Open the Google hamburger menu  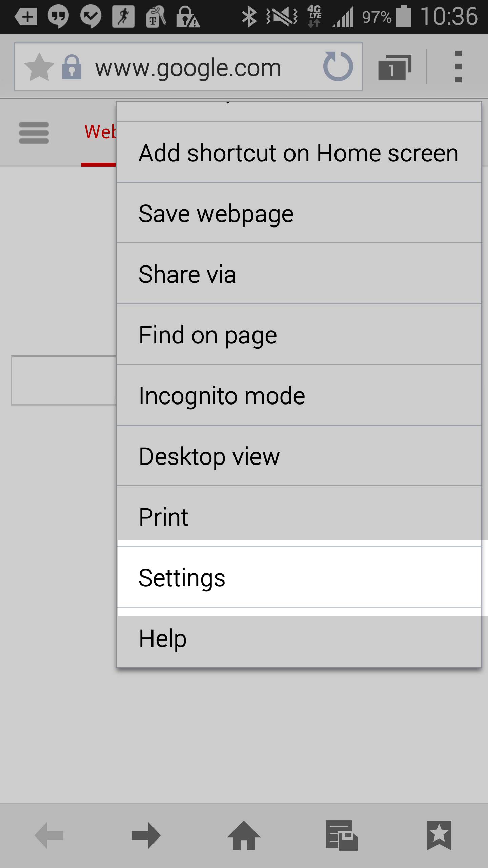[34, 133]
